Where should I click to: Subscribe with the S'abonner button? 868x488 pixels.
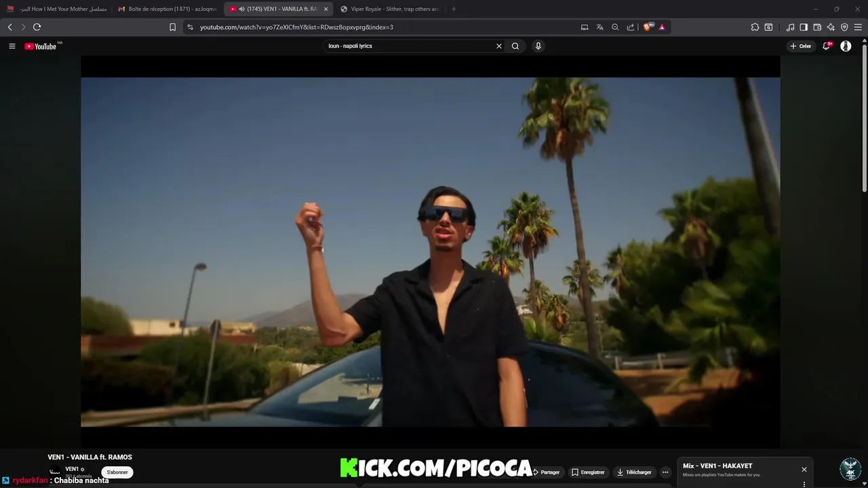[x=117, y=472]
